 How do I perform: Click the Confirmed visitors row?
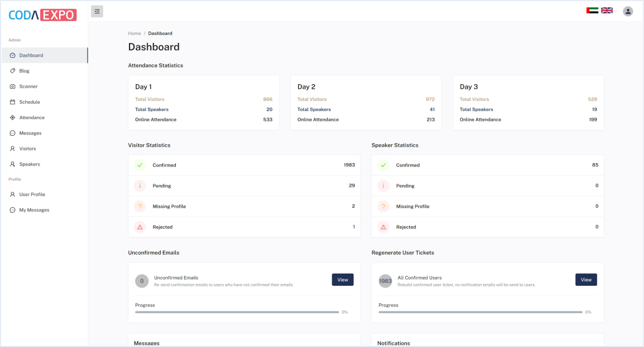pyautogui.click(x=244, y=165)
